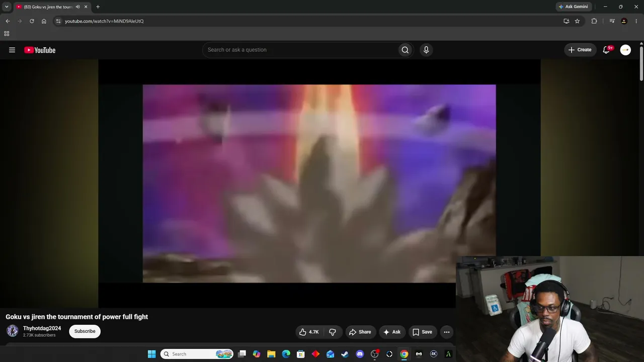Screen dimensions: 644x362
Task: Like the Goku vs Jiren video
Action: (309, 332)
